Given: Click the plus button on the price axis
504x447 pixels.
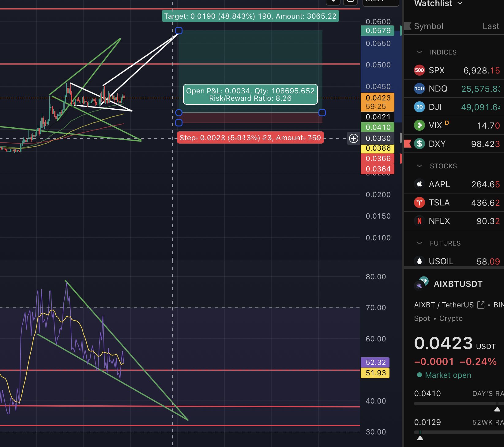Looking at the screenshot, I should pyautogui.click(x=354, y=138).
